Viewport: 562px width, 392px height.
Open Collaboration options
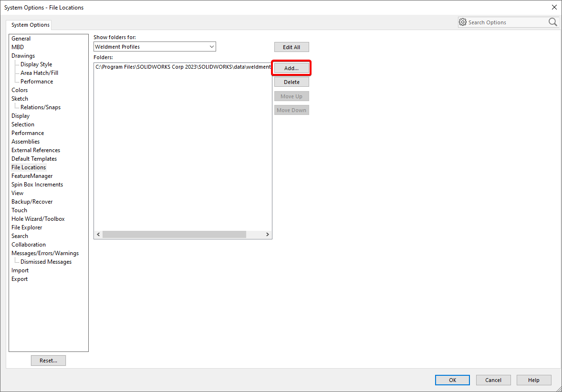click(x=28, y=245)
